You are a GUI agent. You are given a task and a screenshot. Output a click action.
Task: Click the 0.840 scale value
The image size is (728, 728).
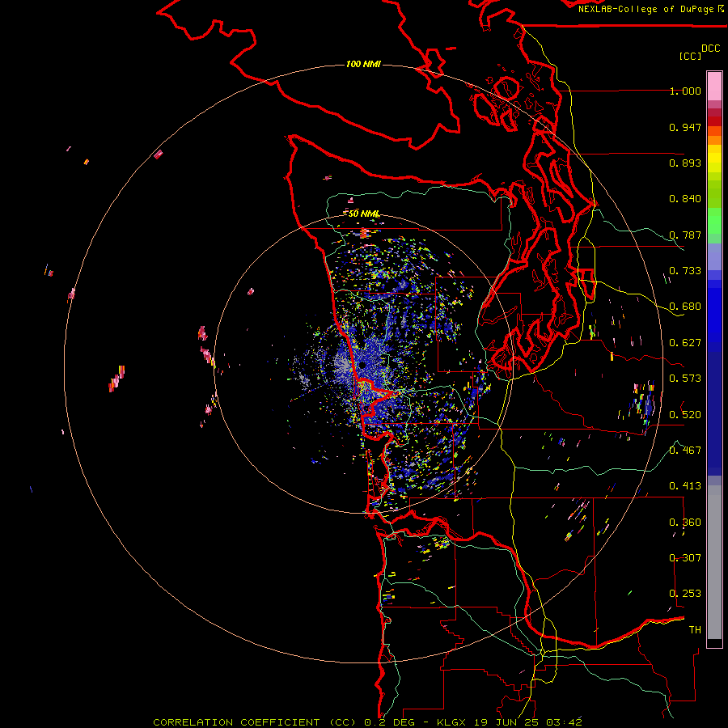[x=685, y=199]
